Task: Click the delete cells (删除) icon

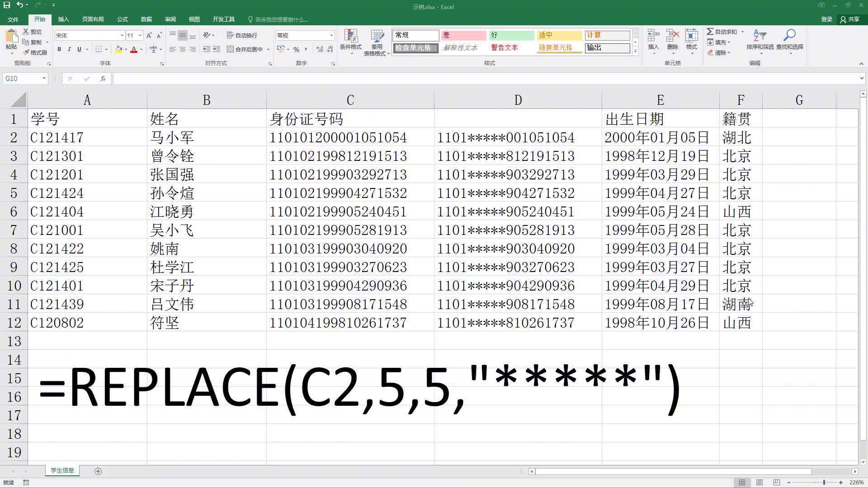Action: tap(672, 41)
